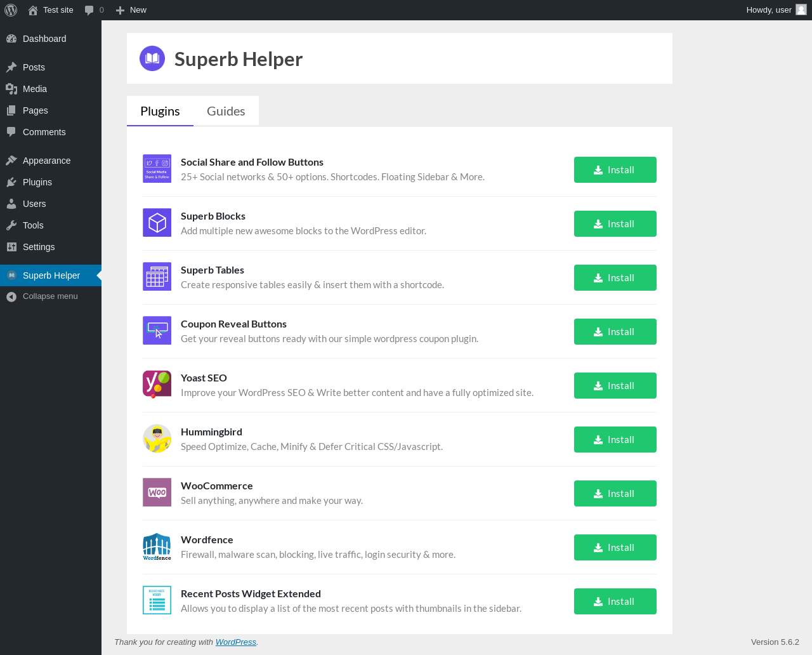Click the Media icon in sidebar

point(11,89)
